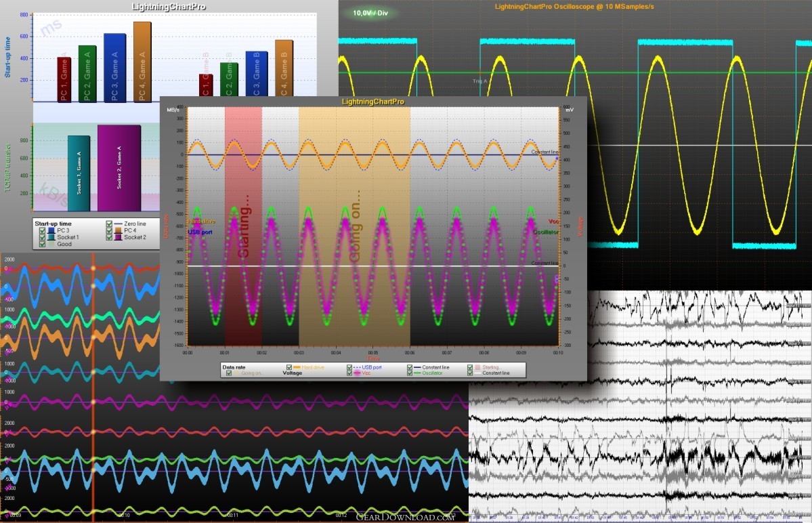Select the PC 1, Game A bar
812x523 pixels.
pyautogui.click(x=64, y=80)
